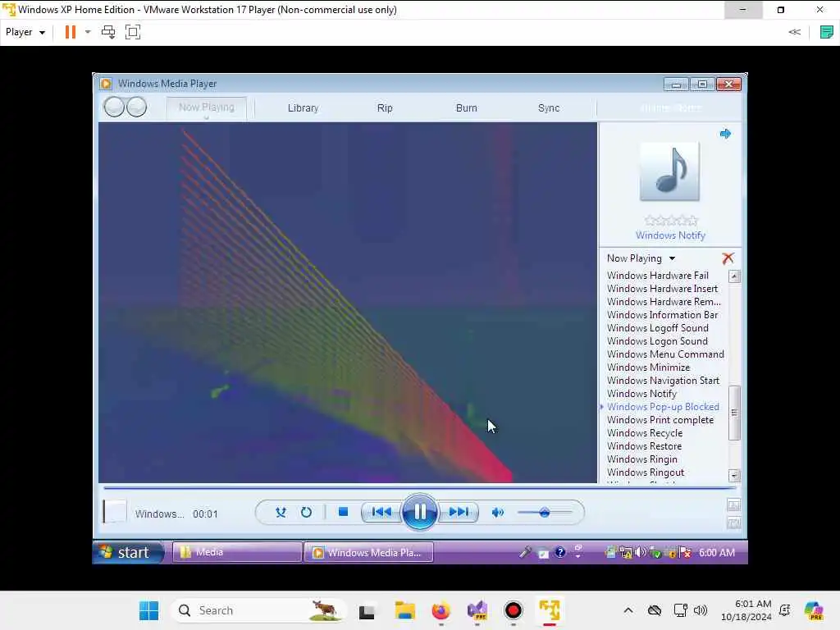Viewport: 840px width, 630px height.
Task: Click the lower compact mode button at bottom-right
Action: [x=733, y=523]
